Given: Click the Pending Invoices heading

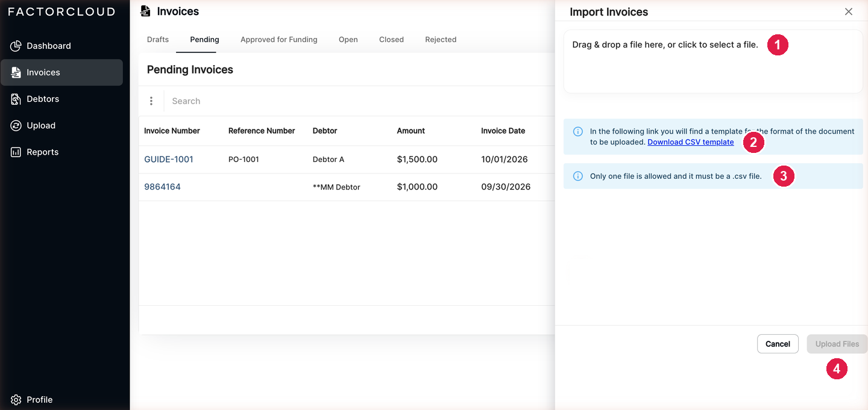Looking at the screenshot, I should (190, 70).
